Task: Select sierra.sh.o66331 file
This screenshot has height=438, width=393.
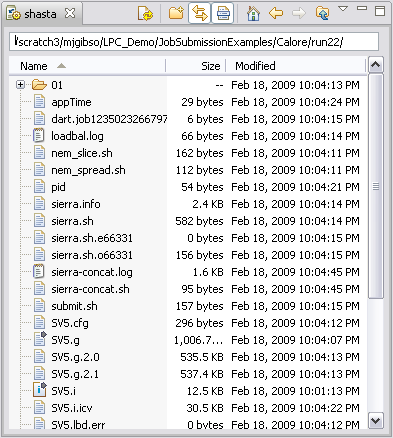Action: [92, 255]
